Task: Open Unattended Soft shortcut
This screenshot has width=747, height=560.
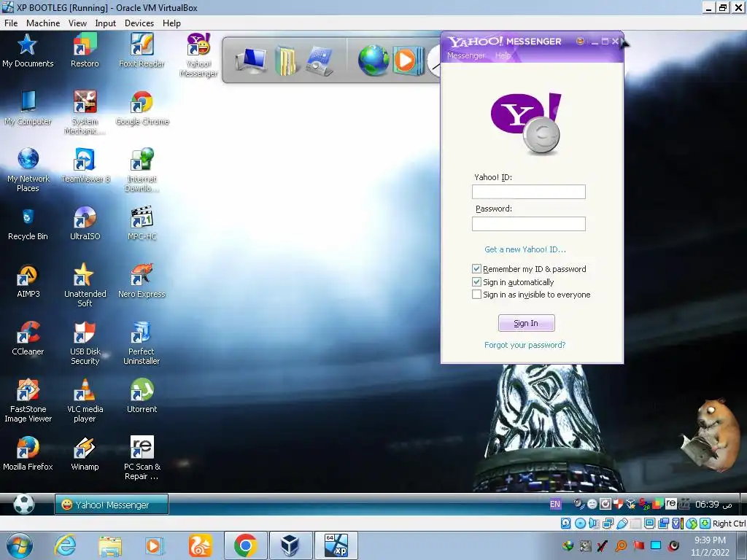Action: point(85,285)
